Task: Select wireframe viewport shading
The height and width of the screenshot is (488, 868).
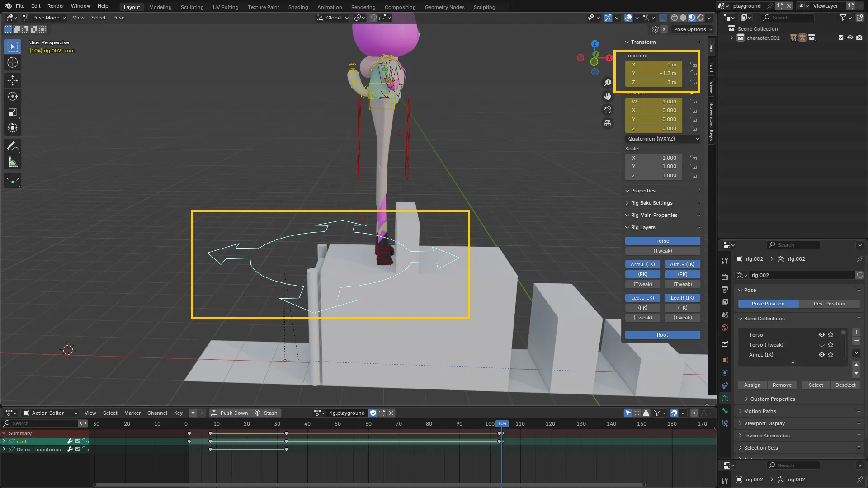Action: 675,18
